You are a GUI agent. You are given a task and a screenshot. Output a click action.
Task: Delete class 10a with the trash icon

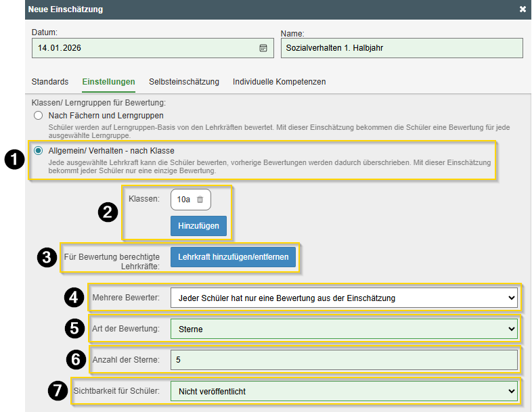(x=200, y=200)
